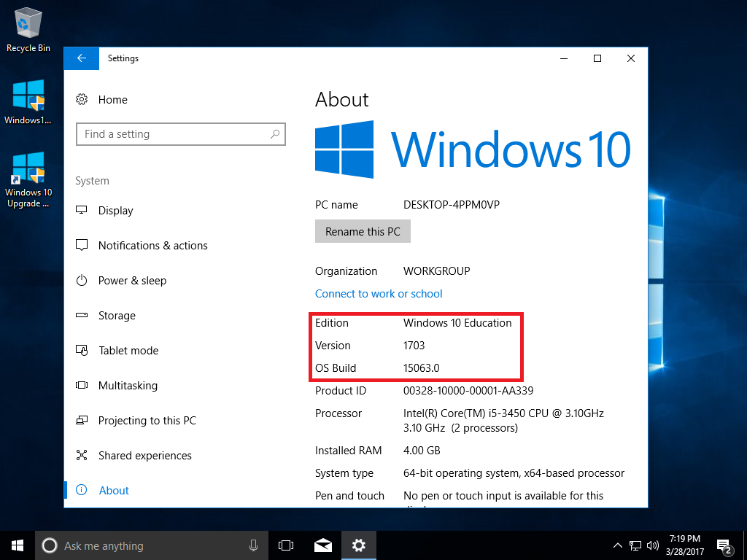Show hidden system tray icons
Viewport: 747px width, 560px height.
618,545
